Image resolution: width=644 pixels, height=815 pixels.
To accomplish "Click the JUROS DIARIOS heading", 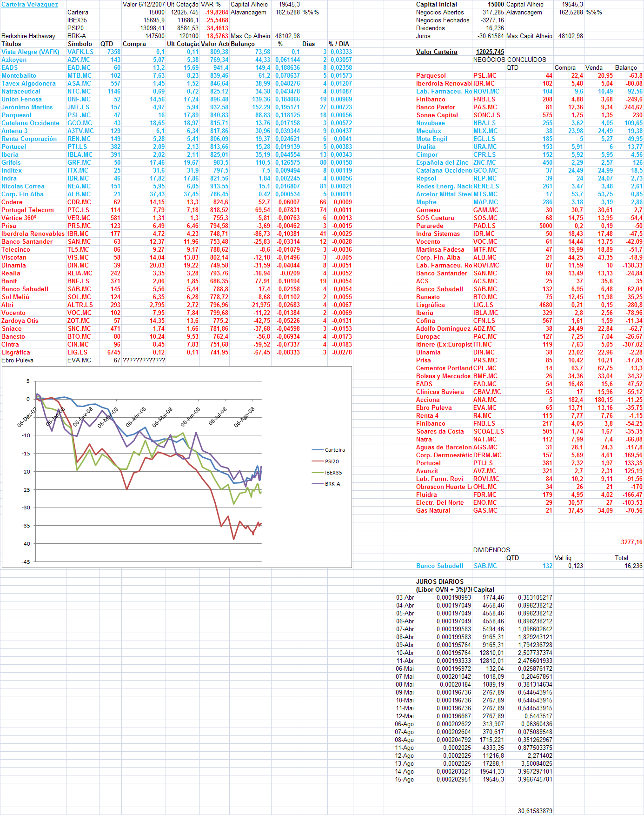I will click(x=439, y=582).
